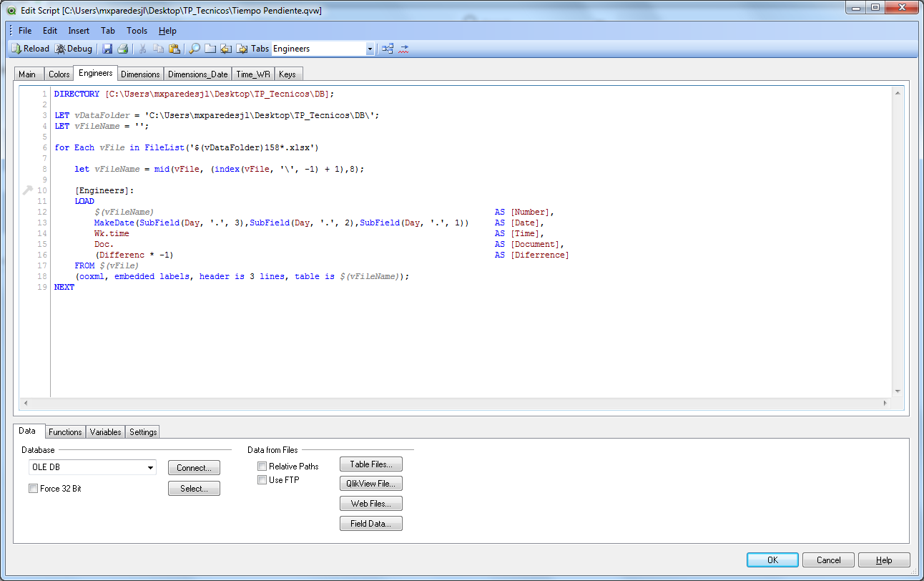This screenshot has width=924, height=581.
Task: Tick the Relative Paths checkbox
Action: point(262,466)
